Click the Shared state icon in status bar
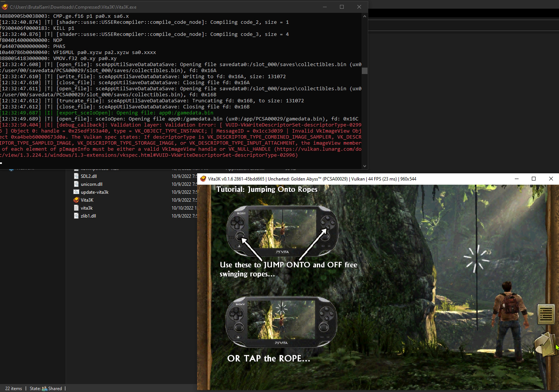 (44, 388)
